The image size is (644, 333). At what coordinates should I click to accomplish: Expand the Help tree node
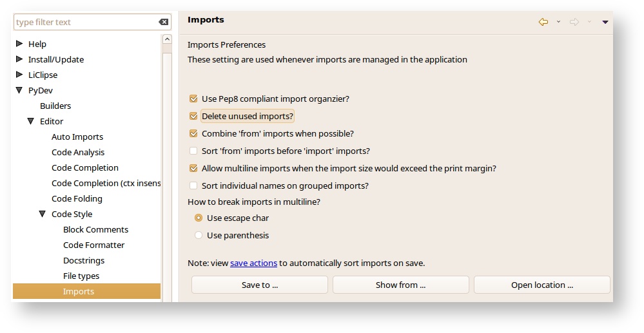pyautogui.click(x=19, y=44)
